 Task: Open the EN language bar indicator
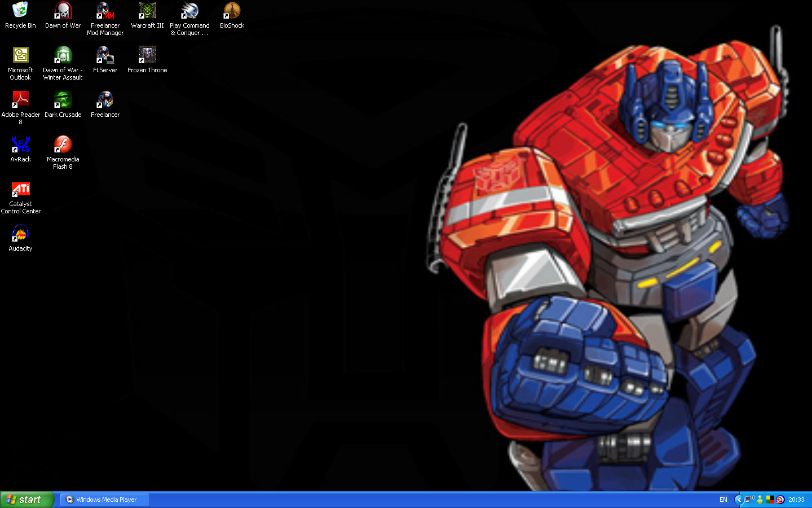(723, 500)
